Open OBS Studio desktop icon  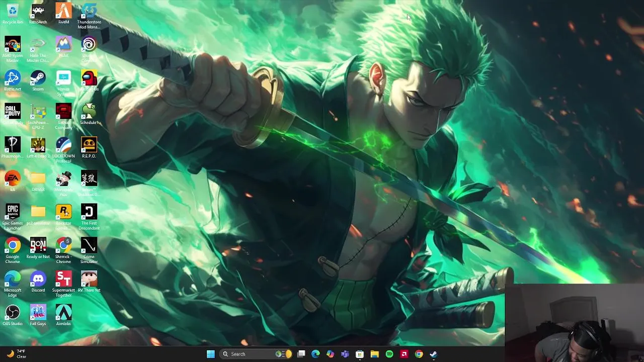point(13,315)
